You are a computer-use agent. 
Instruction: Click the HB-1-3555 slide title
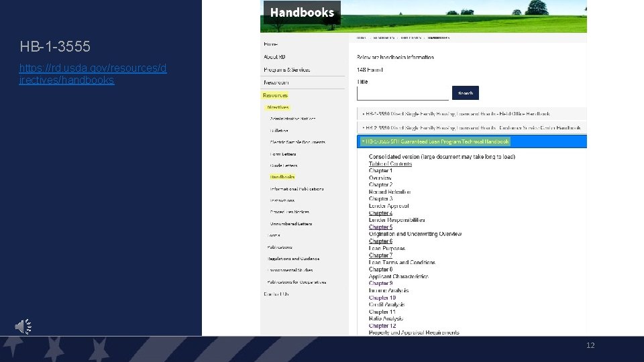pos(54,46)
